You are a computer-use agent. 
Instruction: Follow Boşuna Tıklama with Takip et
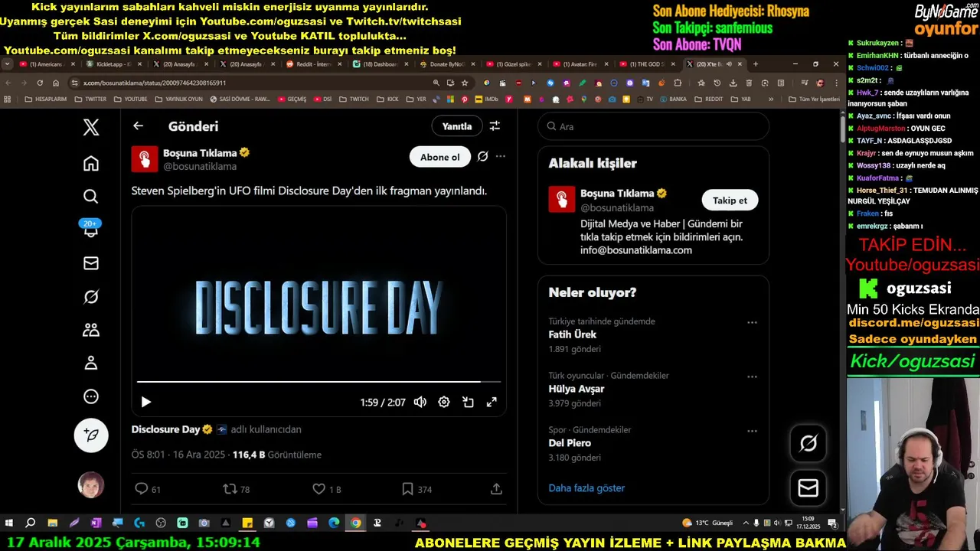[x=730, y=201]
